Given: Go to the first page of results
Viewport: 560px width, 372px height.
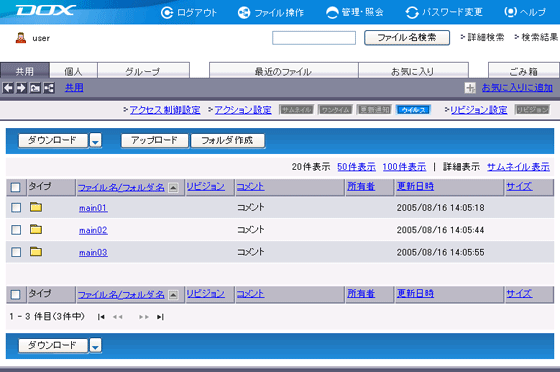Looking at the screenshot, I should 101,317.
